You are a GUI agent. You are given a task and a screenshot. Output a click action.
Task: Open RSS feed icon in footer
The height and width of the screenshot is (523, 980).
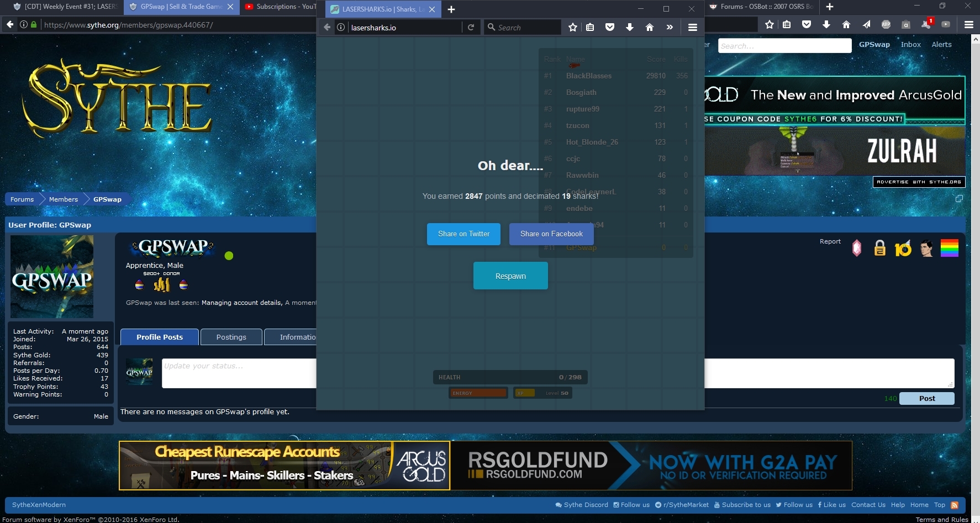[954, 505]
